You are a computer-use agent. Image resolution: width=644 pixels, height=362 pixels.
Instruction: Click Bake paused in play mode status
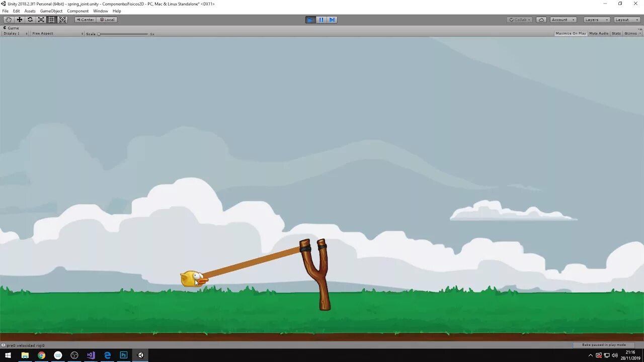(604, 345)
